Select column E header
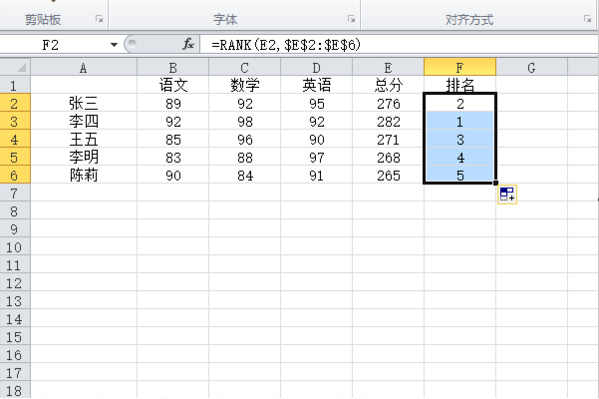This screenshot has height=399, width=599. 388,68
